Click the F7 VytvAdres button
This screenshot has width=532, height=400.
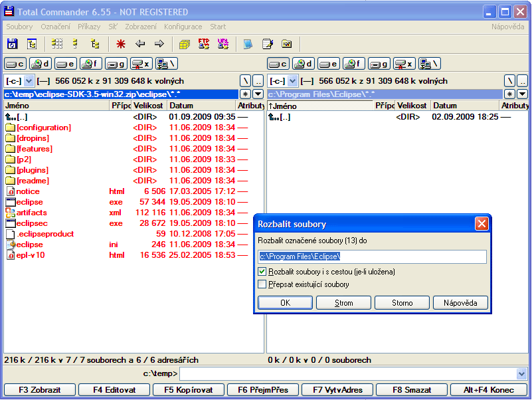click(337, 390)
